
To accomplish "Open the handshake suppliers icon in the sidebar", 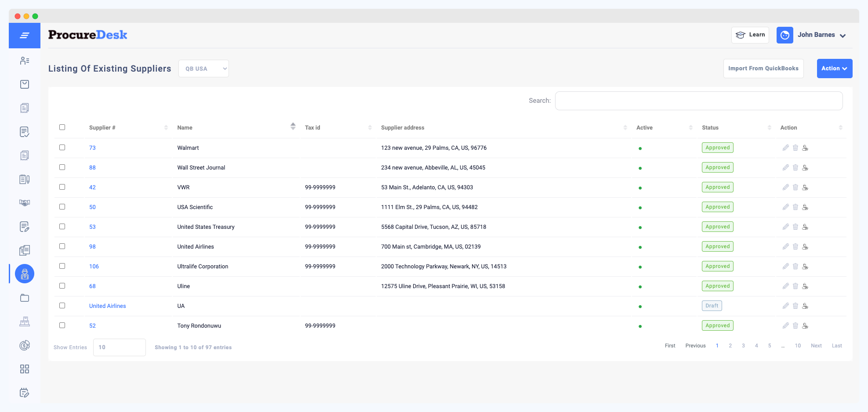I will click(24, 203).
